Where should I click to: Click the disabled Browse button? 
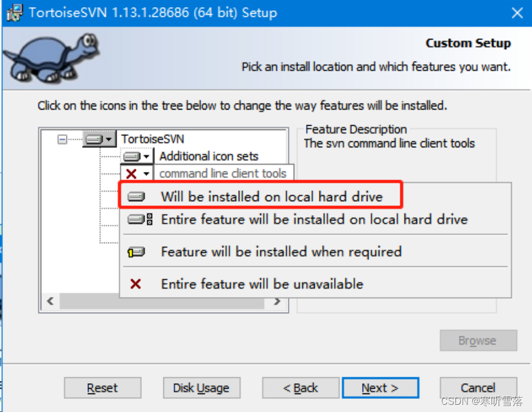pyautogui.click(x=478, y=340)
